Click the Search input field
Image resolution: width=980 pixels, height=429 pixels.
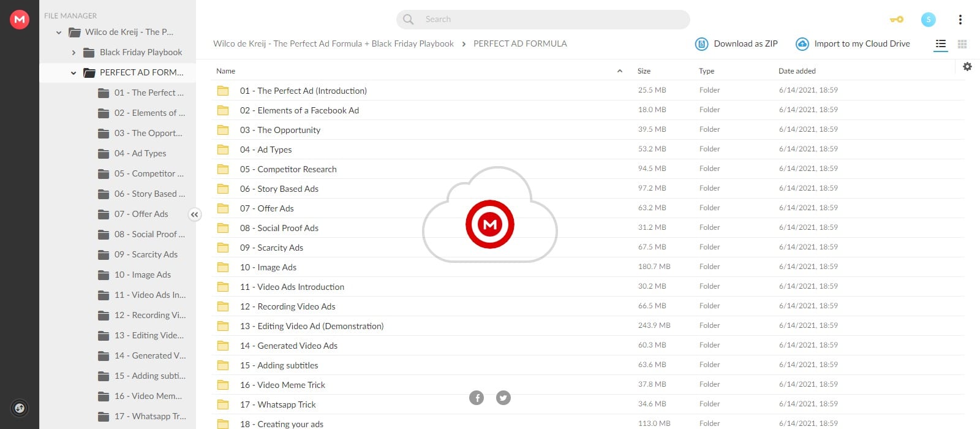pos(543,20)
